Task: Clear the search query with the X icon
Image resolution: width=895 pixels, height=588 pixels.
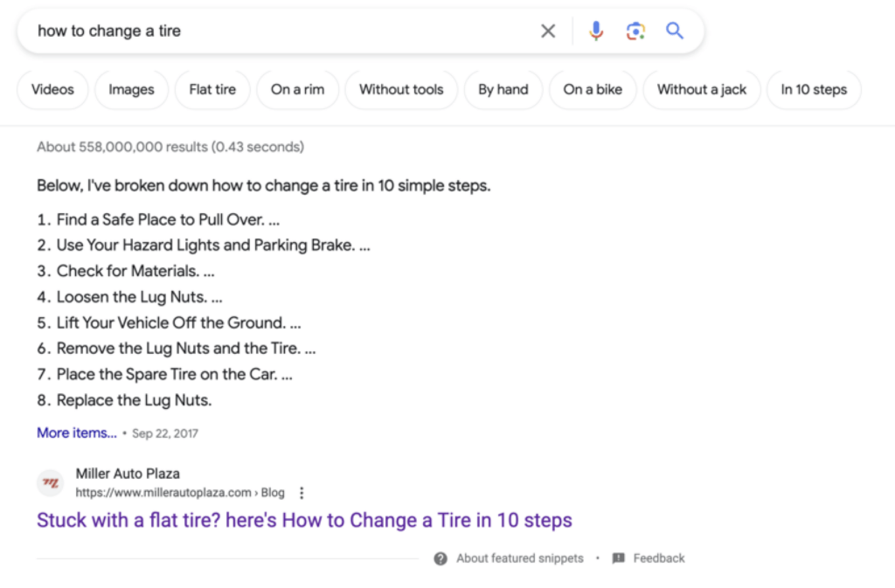Action: 548,31
